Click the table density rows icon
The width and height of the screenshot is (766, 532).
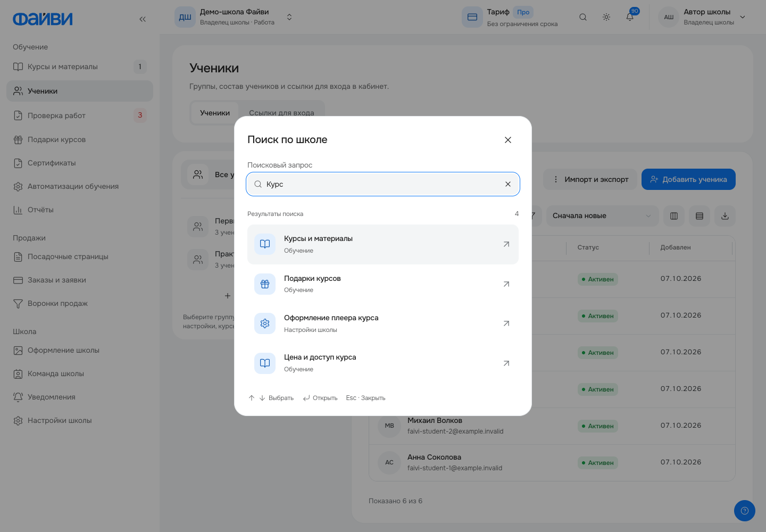pyautogui.click(x=700, y=216)
